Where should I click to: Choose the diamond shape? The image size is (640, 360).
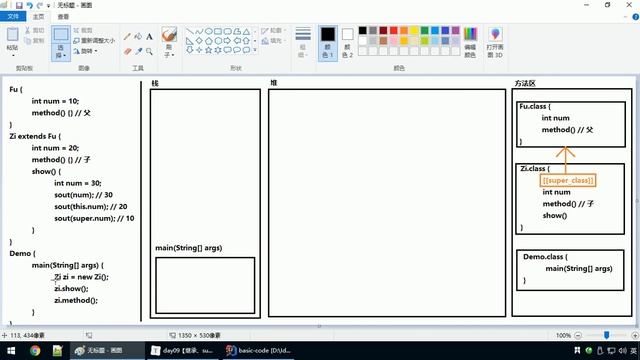click(199, 41)
